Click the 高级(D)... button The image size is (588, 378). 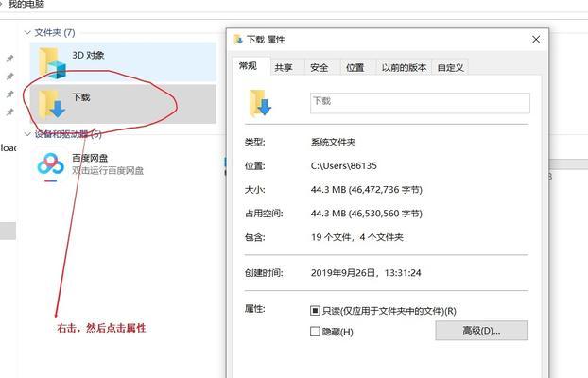[x=481, y=331]
